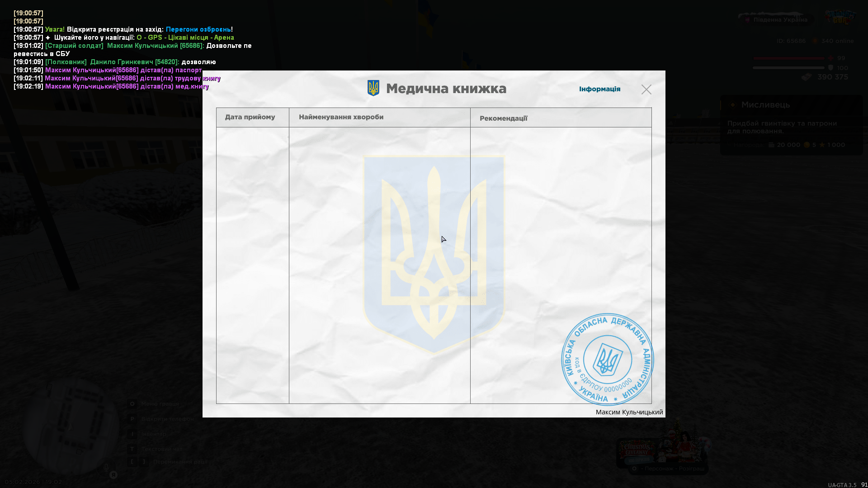Viewport: 868px width, 488px height.
Task: Click the Перегони озброєнь chat link
Action: 198,29
